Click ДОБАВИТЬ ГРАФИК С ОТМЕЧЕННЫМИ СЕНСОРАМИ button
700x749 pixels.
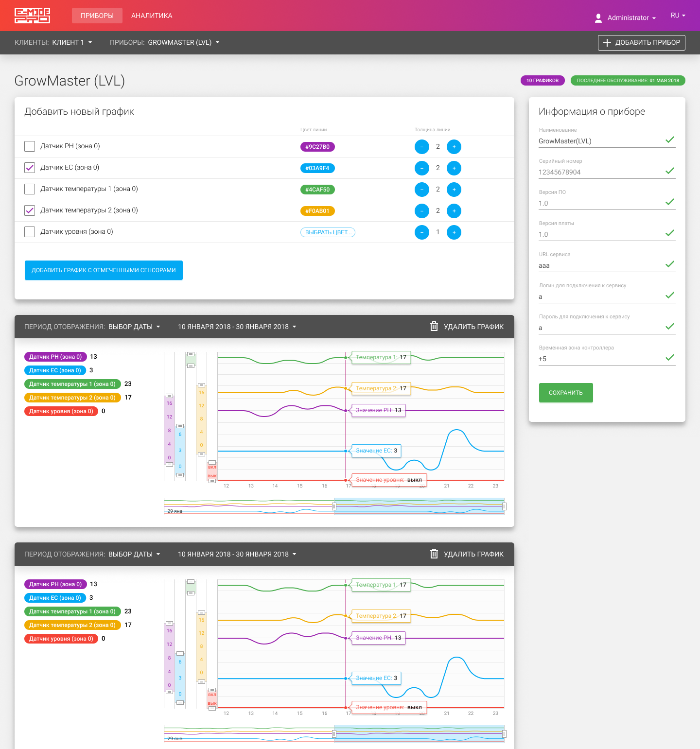(x=104, y=270)
